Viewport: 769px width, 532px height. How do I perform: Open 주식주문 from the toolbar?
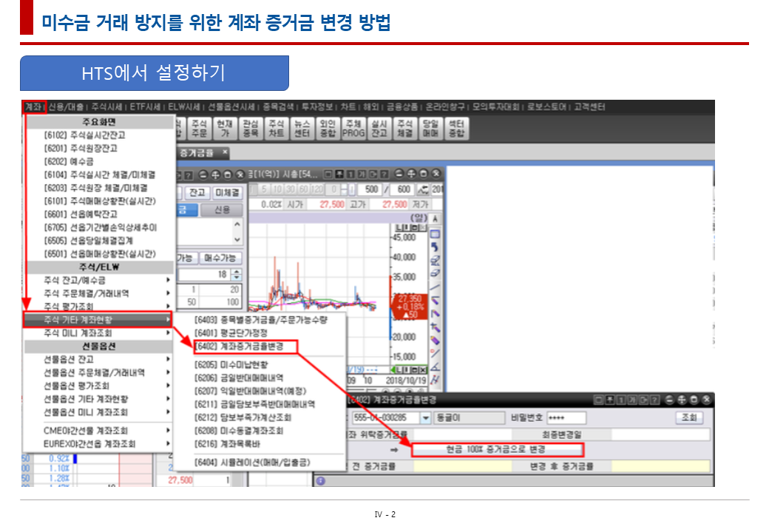199,129
